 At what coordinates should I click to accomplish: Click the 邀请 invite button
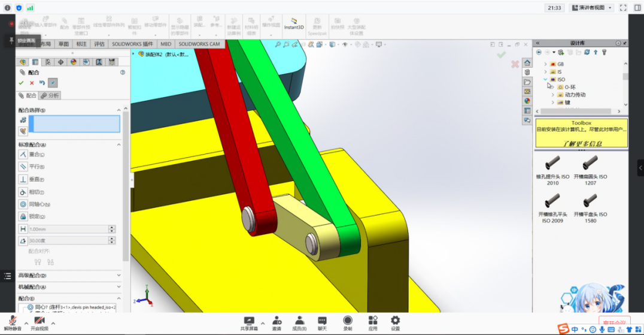click(x=277, y=324)
